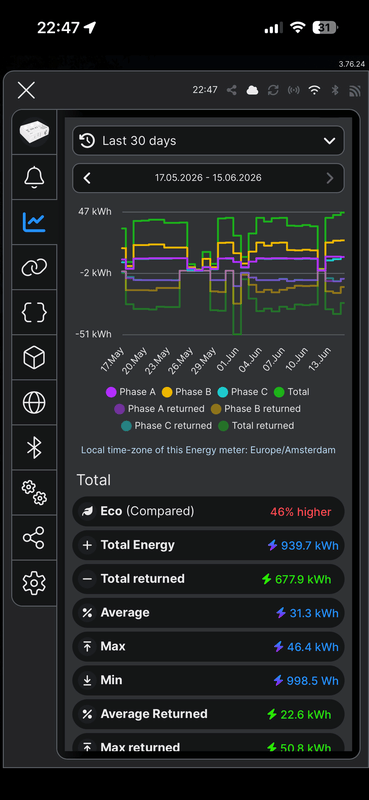Viewport: 369px width, 800px height.
Task: Open the double gears settings icon
Action: pos(34,493)
